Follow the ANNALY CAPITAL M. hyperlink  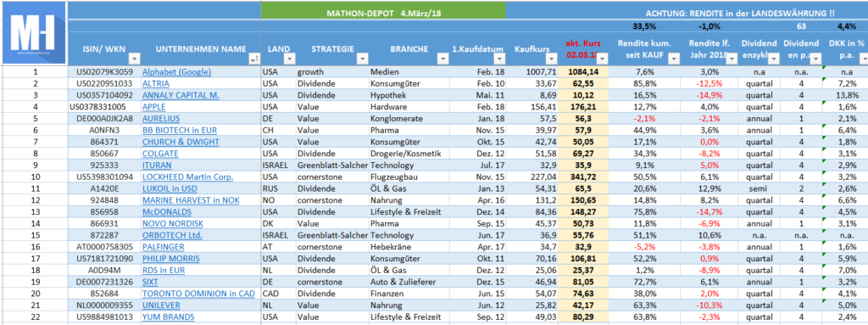pyautogui.click(x=181, y=95)
